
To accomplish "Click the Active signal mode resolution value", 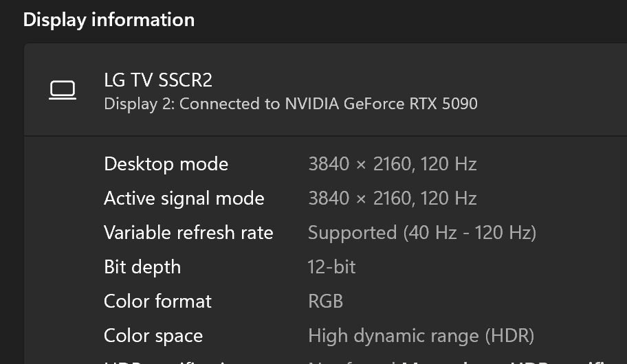I will point(358,198).
